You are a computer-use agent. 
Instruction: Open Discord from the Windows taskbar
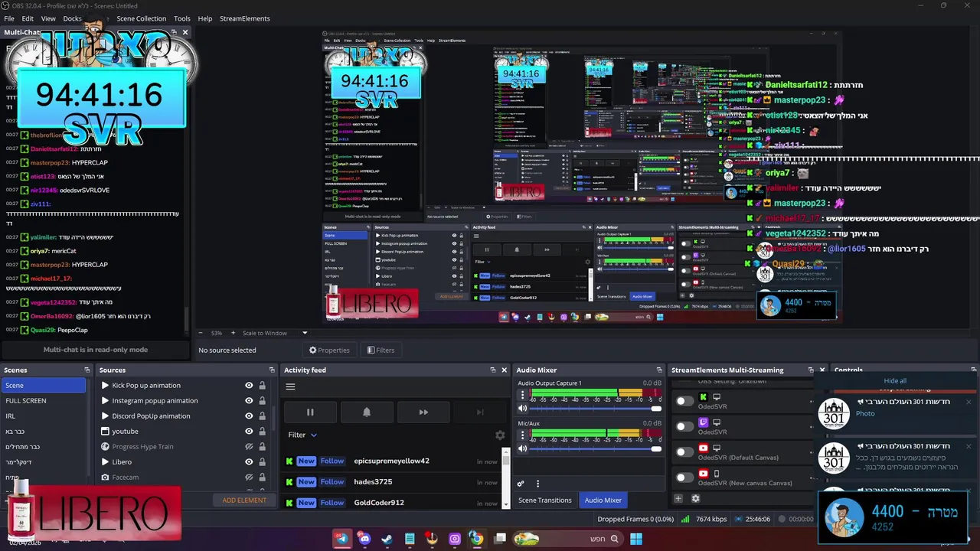(x=364, y=539)
